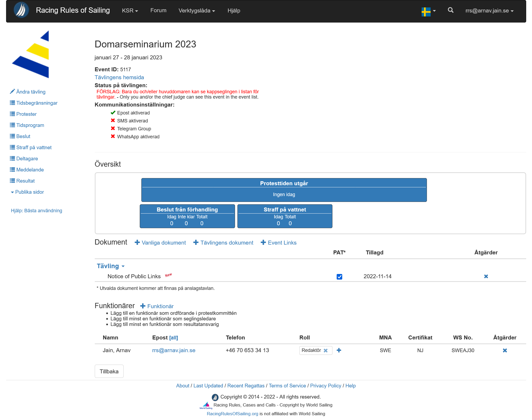The width and height of the screenshot is (532, 420).
Task: Open Tävlingens hemsida link
Action: (x=119, y=77)
